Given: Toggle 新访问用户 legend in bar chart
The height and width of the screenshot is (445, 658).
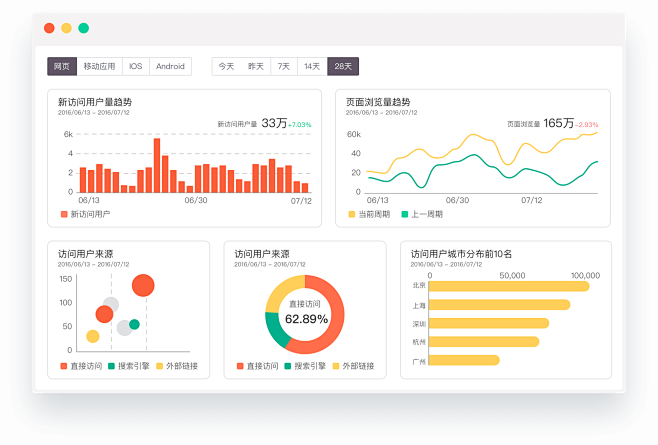Looking at the screenshot, I should click(x=86, y=215).
